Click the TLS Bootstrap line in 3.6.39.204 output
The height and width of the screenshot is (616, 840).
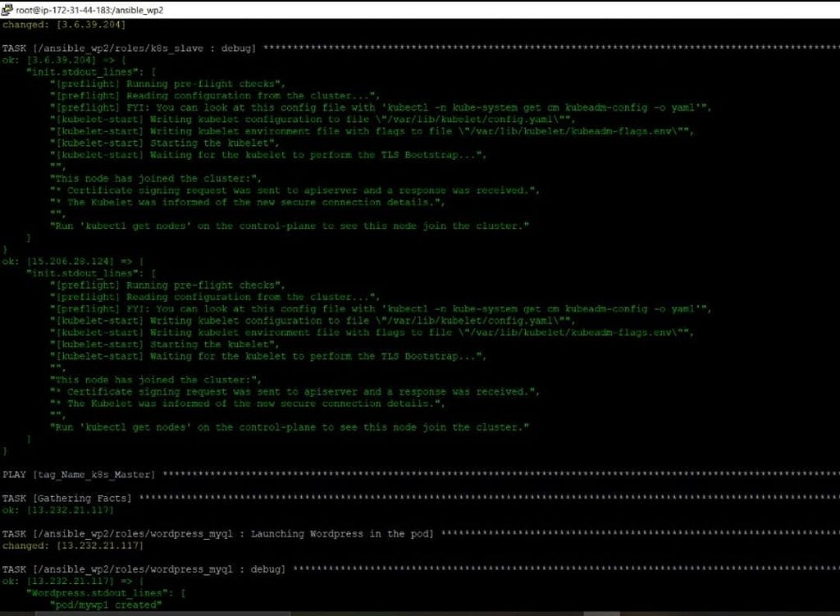[x=268, y=155]
